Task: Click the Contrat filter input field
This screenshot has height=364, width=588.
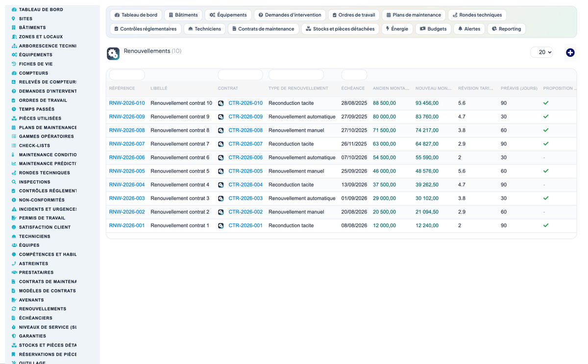Action: (x=240, y=75)
